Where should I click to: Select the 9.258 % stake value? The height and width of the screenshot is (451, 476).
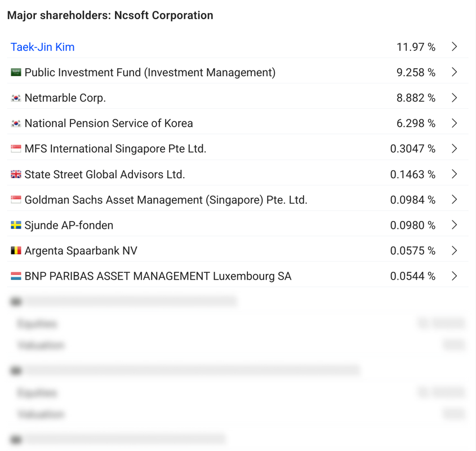[x=416, y=73]
